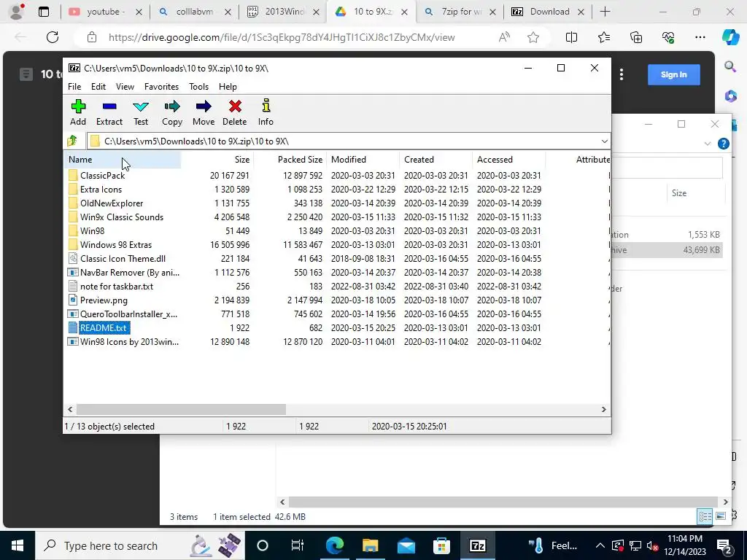Viewport: 747px width, 560px height.
Task: Select the Win98 folder
Action: [92, 230]
